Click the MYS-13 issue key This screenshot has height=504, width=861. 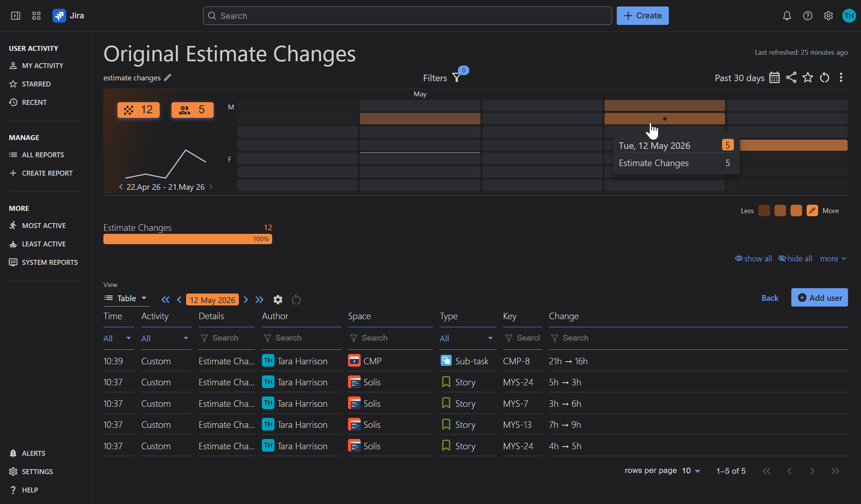(x=517, y=425)
